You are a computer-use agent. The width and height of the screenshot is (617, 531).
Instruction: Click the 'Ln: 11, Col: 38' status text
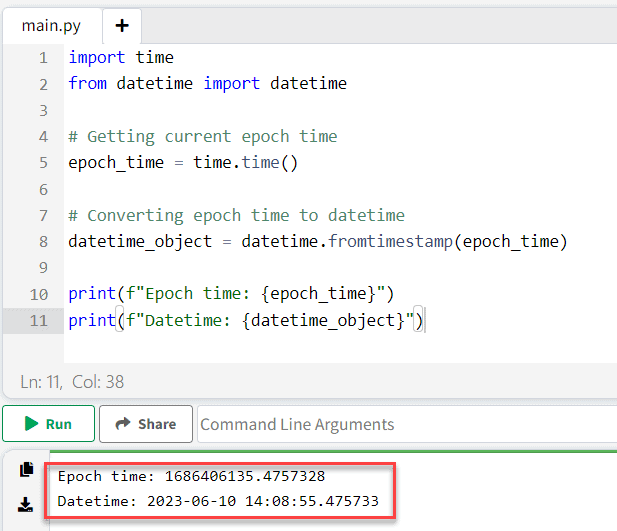72,382
